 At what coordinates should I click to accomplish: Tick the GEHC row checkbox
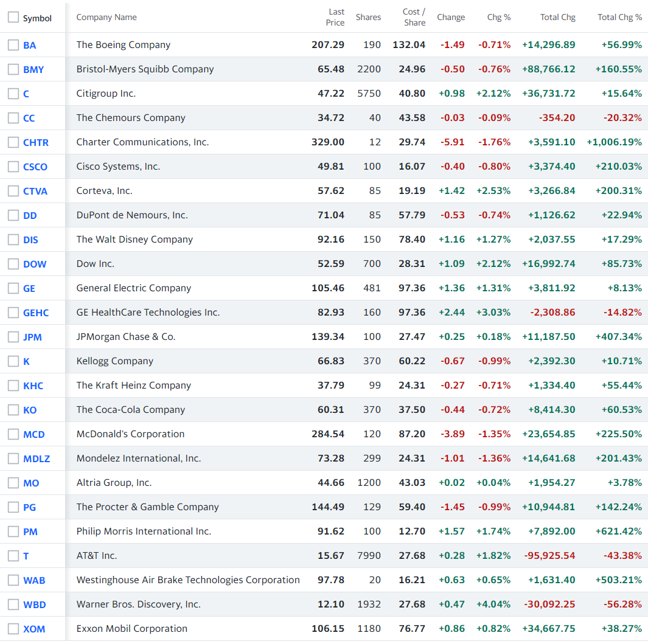13,313
